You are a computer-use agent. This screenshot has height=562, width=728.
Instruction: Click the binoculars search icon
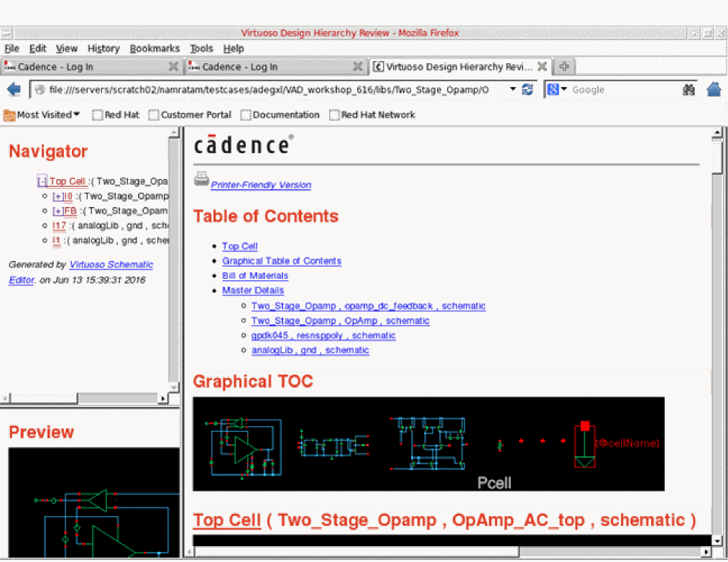pos(688,90)
